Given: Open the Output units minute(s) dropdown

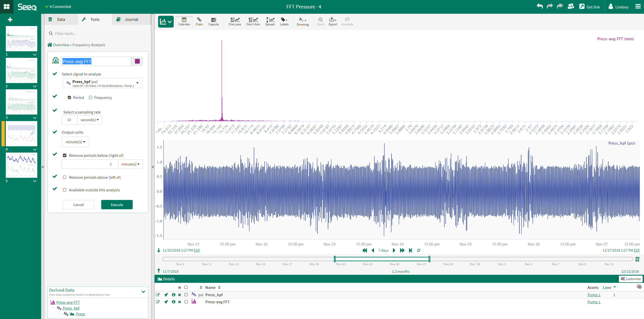Looking at the screenshot, I should coord(75,142).
